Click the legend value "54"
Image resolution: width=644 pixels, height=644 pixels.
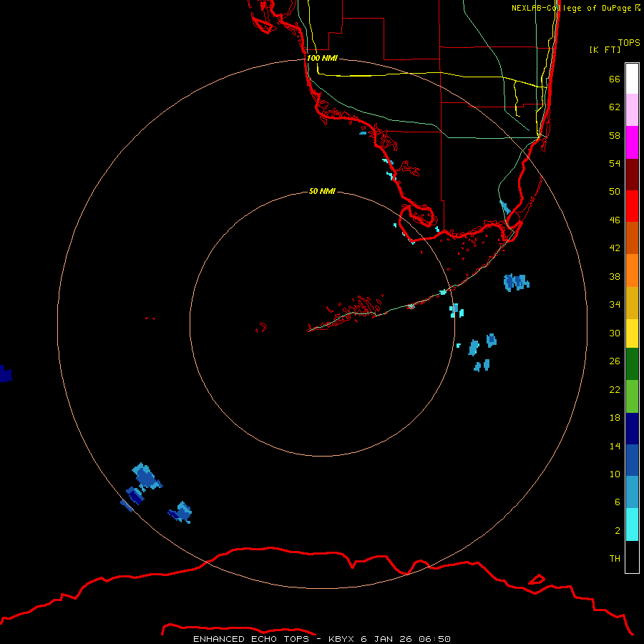tap(615, 163)
